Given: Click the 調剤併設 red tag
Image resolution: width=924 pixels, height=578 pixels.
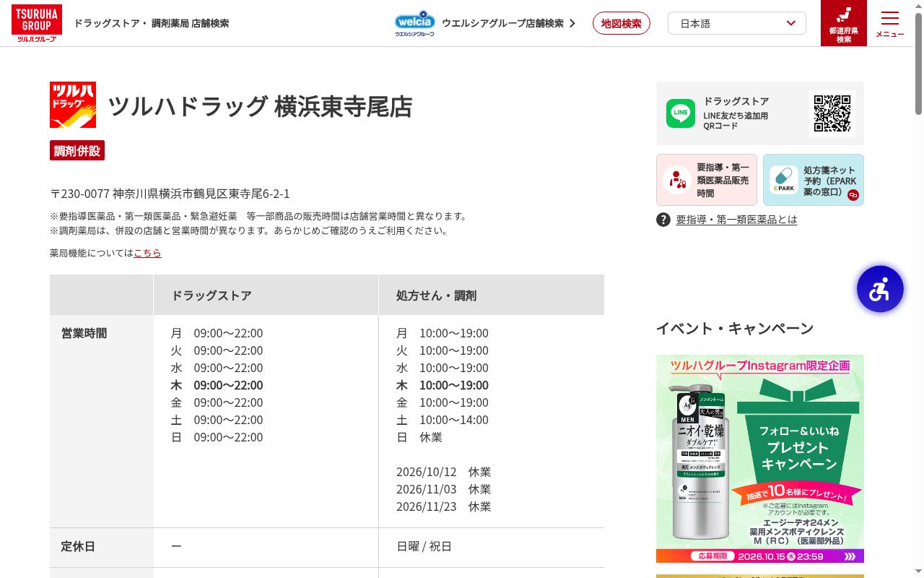Looking at the screenshot, I should [77, 151].
